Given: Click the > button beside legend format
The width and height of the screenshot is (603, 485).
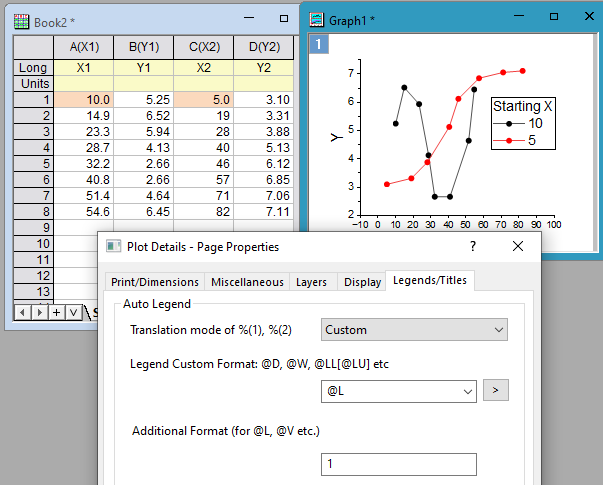Looking at the screenshot, I should tap(496, 391).
